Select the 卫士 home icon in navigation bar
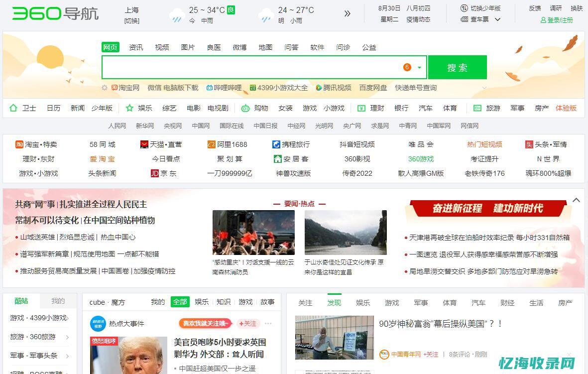The width and height of the screenshot is (588, 374). pos(14,108)
